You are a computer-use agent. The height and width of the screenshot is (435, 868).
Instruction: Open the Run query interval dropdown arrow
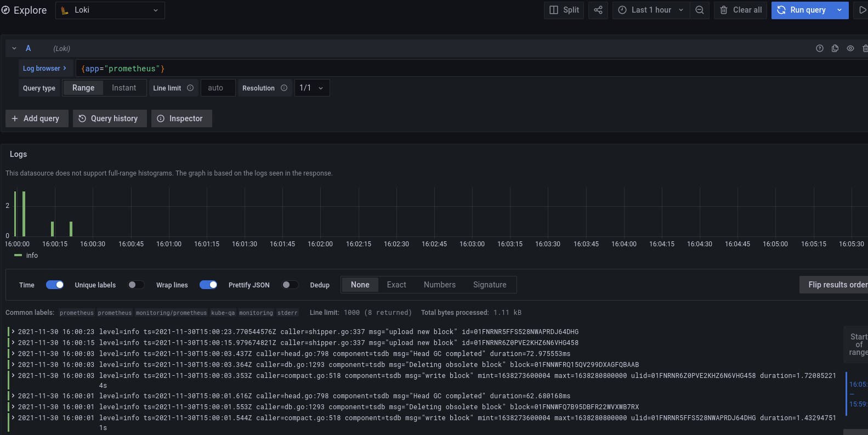[839, 10]
